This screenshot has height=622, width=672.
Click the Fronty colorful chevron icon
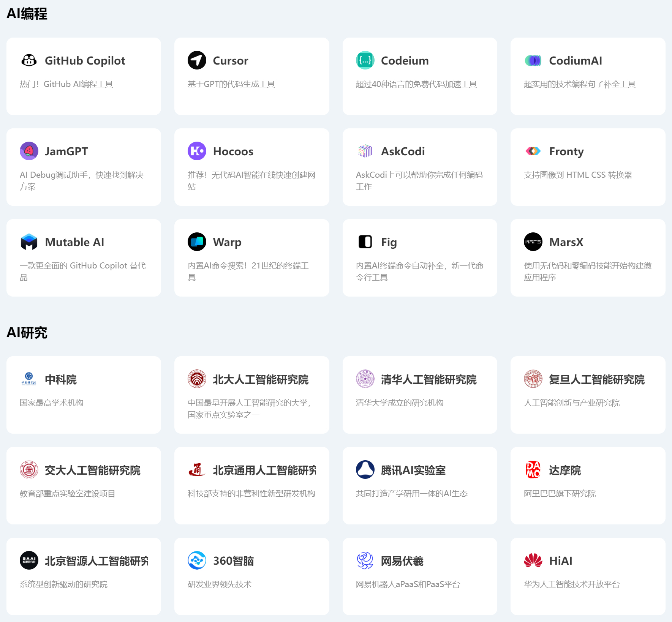533,151
